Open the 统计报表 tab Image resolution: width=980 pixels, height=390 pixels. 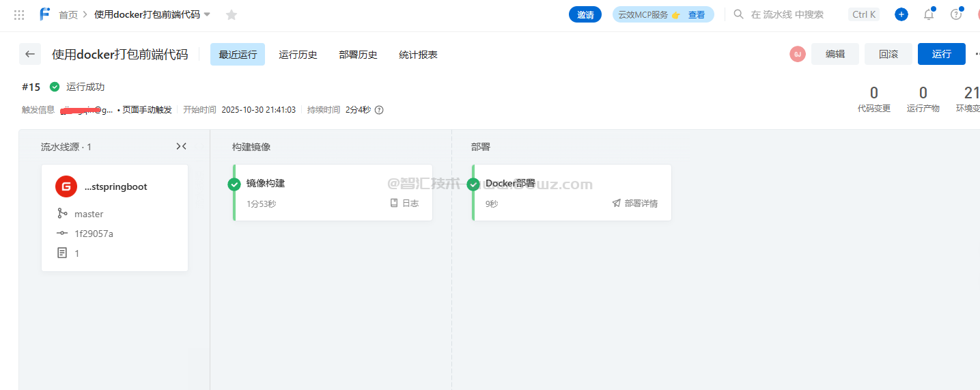click(x=418, y=55)
